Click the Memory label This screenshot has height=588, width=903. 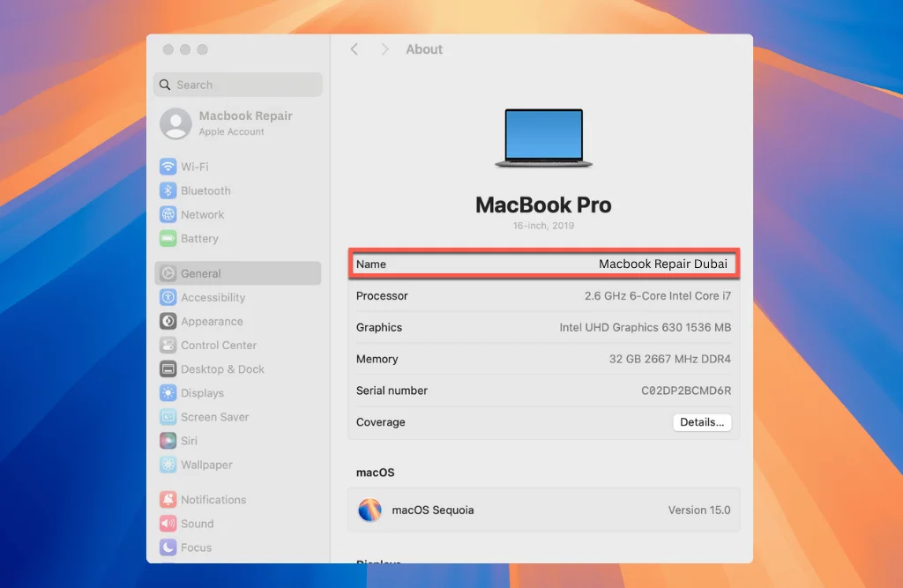[x=377, y=359]
